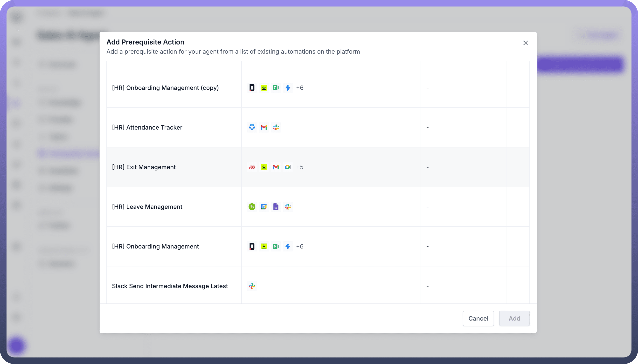This screenshot has width=638, height=364.
Task: Click the BambooHR icon in Leave Management row
Action: point(252,207)
